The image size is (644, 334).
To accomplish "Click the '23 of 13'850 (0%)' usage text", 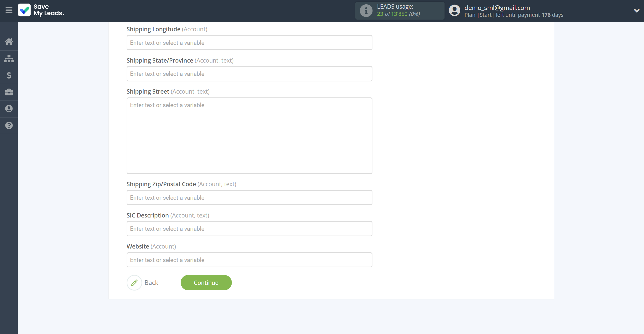I will point(398,14).
